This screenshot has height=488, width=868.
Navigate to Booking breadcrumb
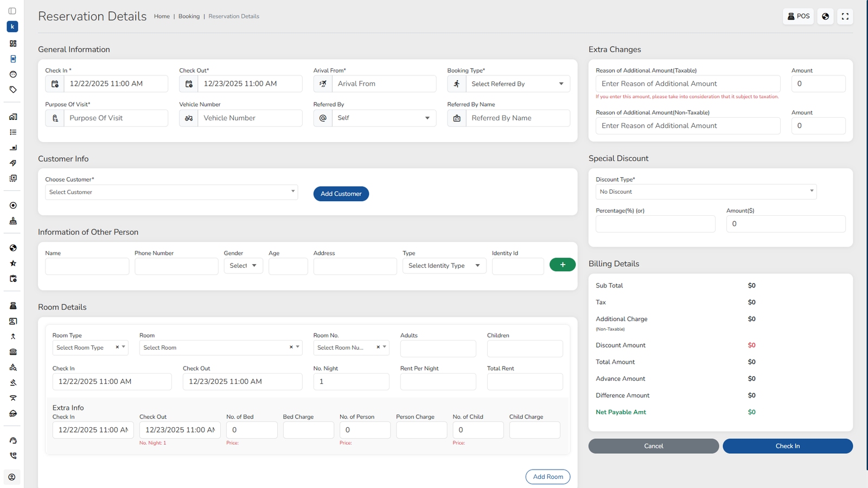189,16
